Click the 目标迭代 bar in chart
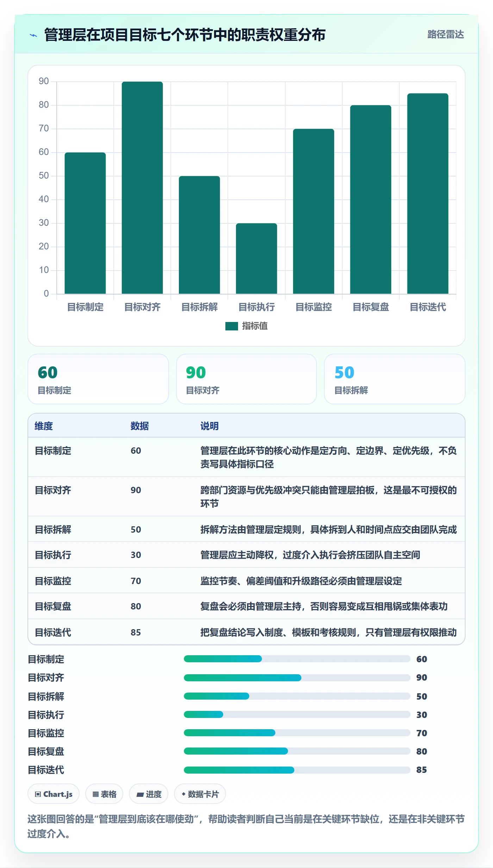The width and height of the screenshot is (493, 868). pos(428,193)
